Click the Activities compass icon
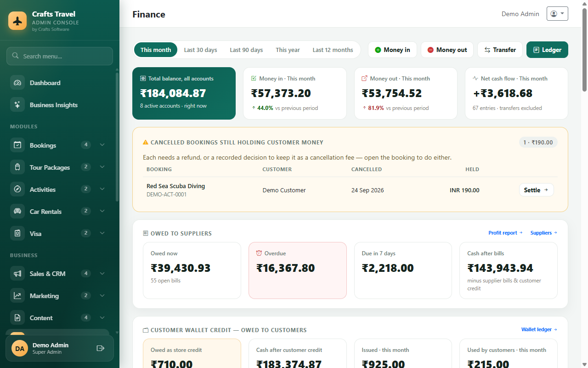 tap(17, 189)
